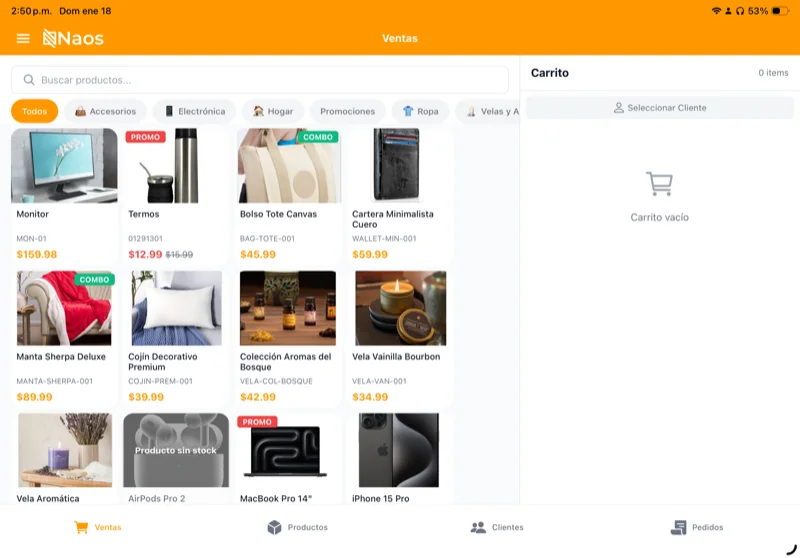Open Productos via box icon
This screenshot has height=558, width=800.
274,527
